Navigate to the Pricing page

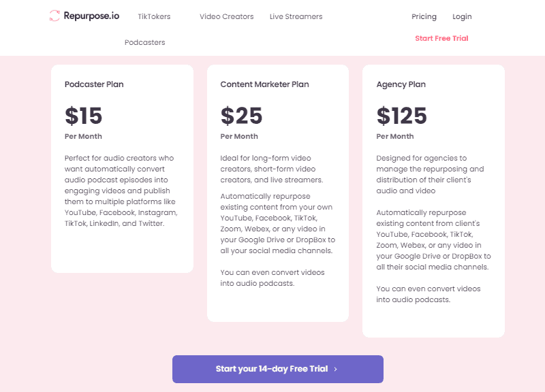point(424,16)
